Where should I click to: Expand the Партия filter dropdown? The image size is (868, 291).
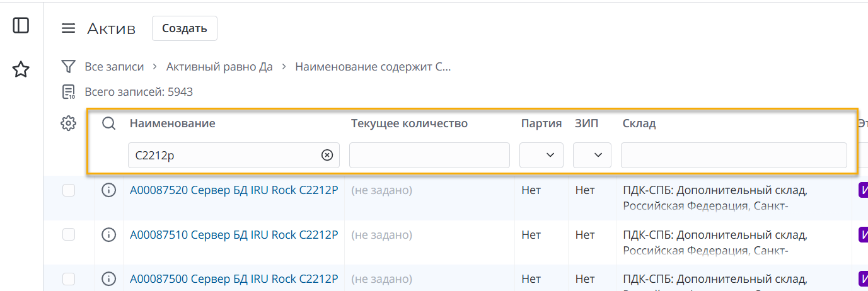tap(541, 155)
